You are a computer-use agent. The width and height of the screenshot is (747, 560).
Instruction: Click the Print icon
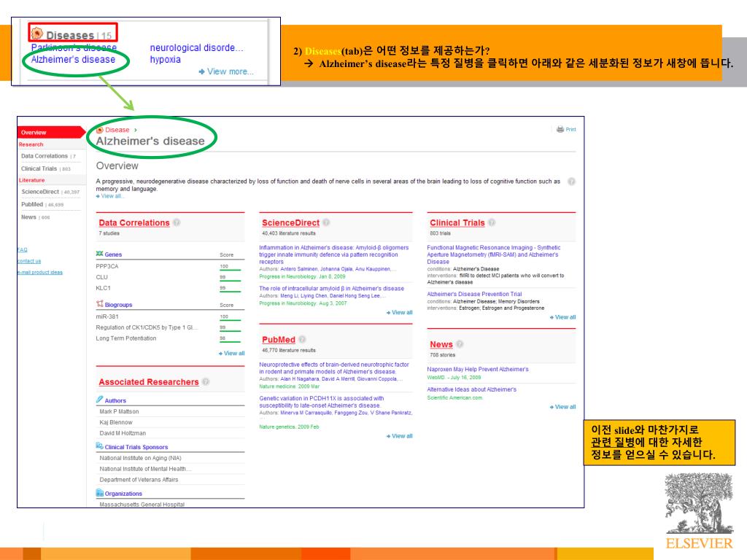click(560, 129)
